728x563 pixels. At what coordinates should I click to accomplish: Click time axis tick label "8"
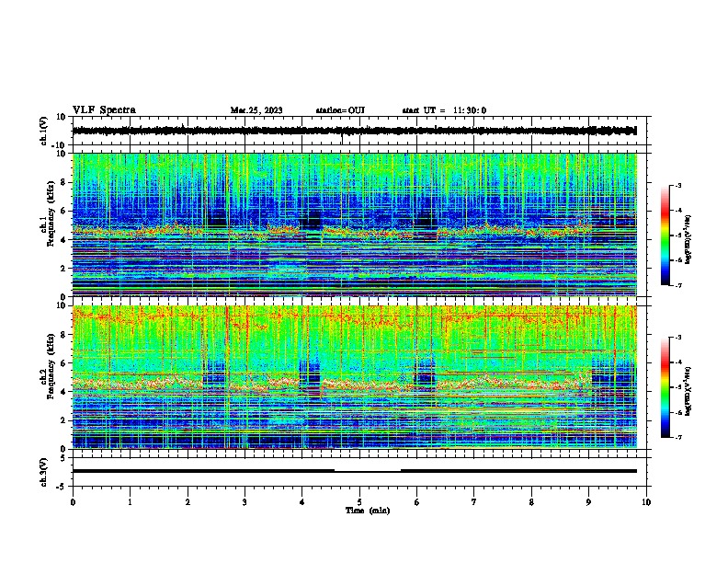531,502
